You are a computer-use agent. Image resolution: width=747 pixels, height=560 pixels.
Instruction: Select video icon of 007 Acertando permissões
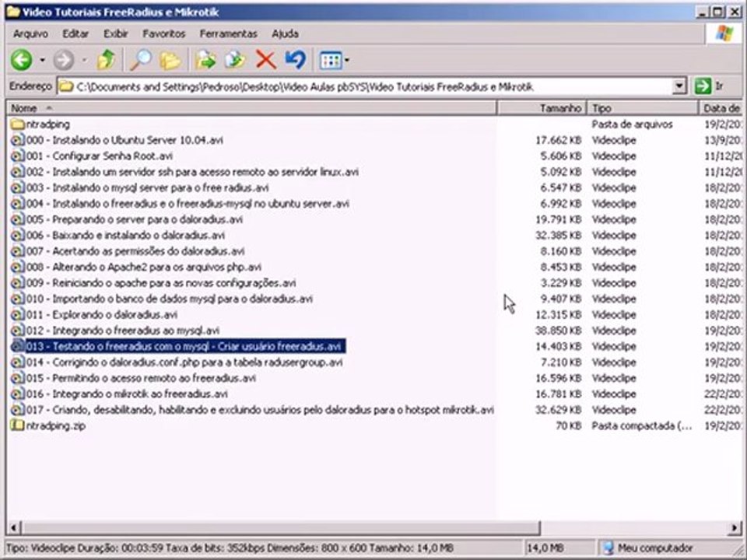tap(18, 251)
